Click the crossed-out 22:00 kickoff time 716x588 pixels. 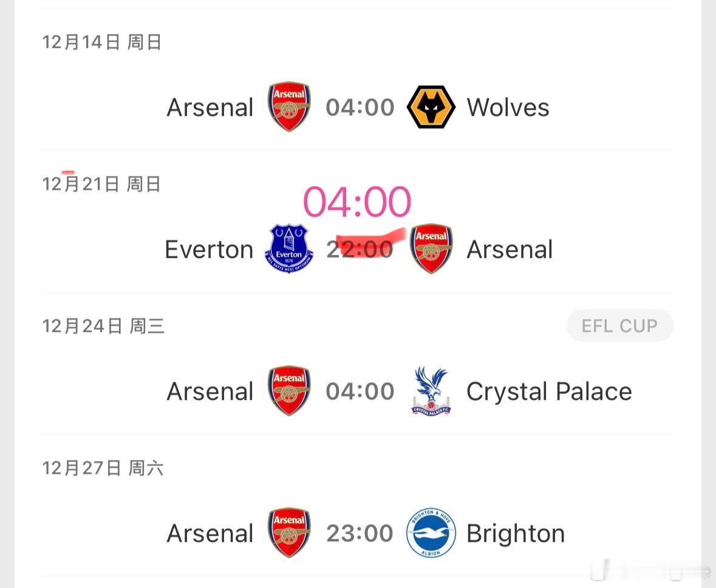coord(360,249)
